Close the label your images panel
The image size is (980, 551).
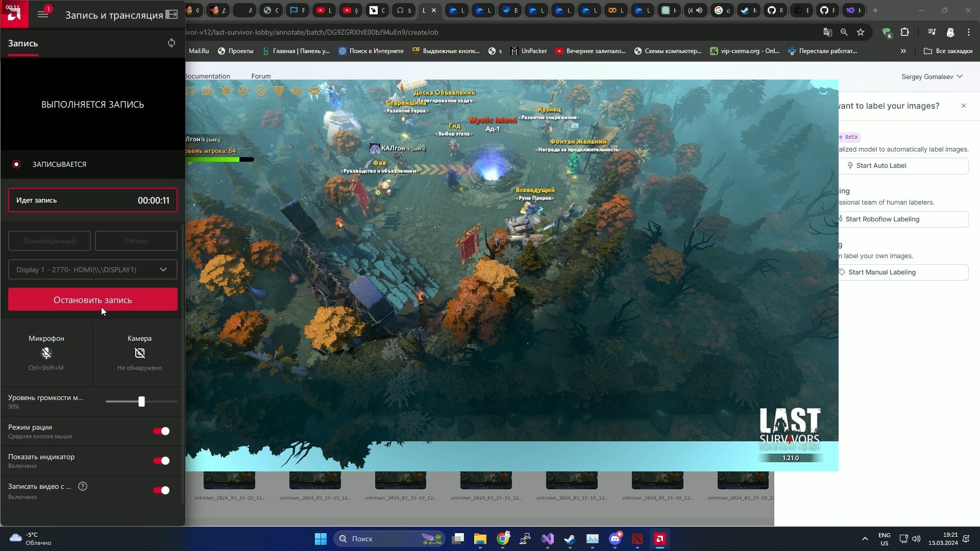tap(964, 106)
